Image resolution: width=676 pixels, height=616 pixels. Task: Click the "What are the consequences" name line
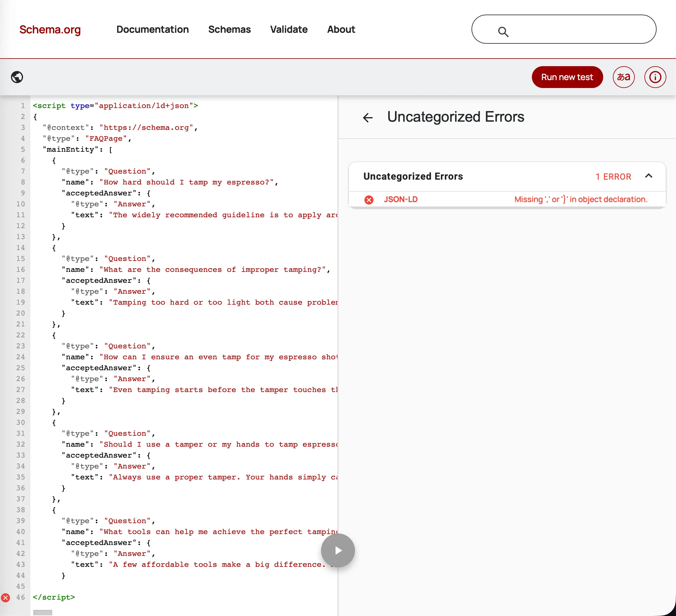click(196, 269)
